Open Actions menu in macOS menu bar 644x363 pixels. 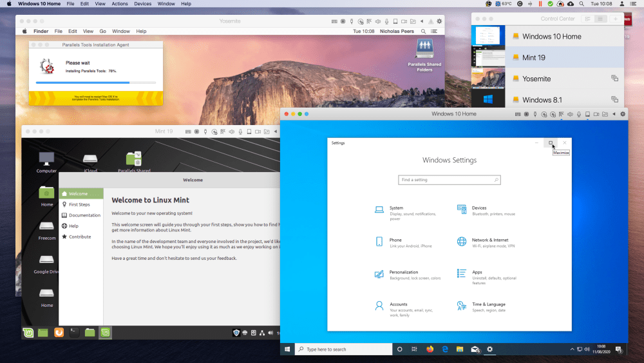click(x=120, y=4)
